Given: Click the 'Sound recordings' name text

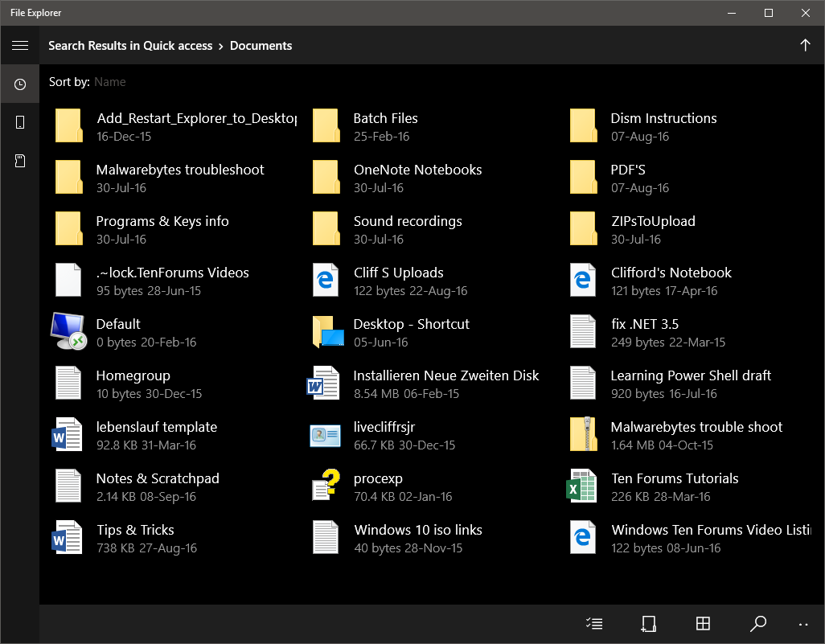Looking at the screenshot, I should coord(408,222).
